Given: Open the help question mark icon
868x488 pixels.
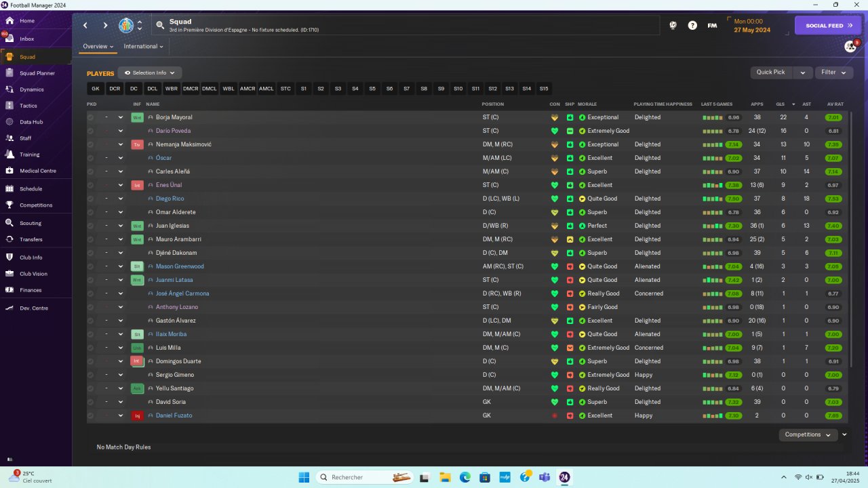Looking at the screenshot, I should (692, 26).
